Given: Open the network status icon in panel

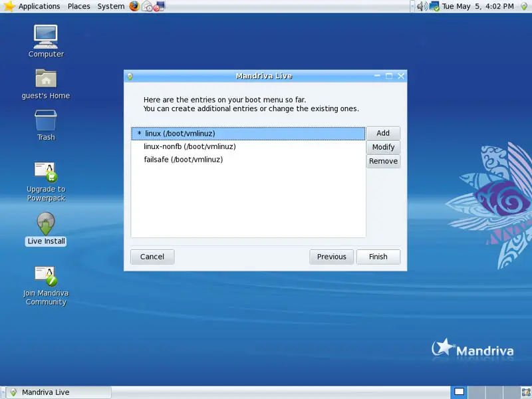Looking at the screenshot, I should pos(434,6).
